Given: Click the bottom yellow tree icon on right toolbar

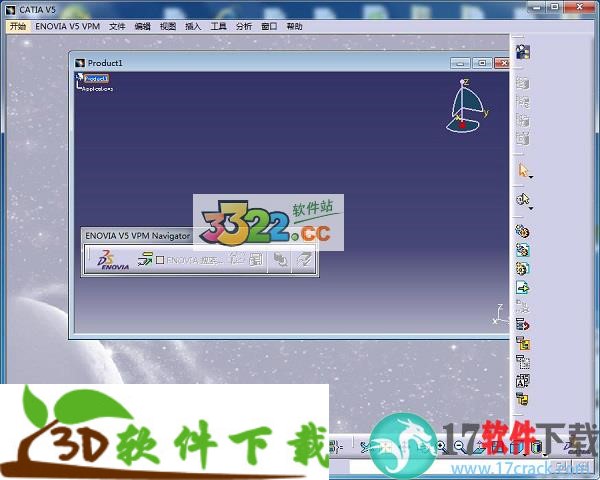Looking at the screenshot, I should pos(523,399).
